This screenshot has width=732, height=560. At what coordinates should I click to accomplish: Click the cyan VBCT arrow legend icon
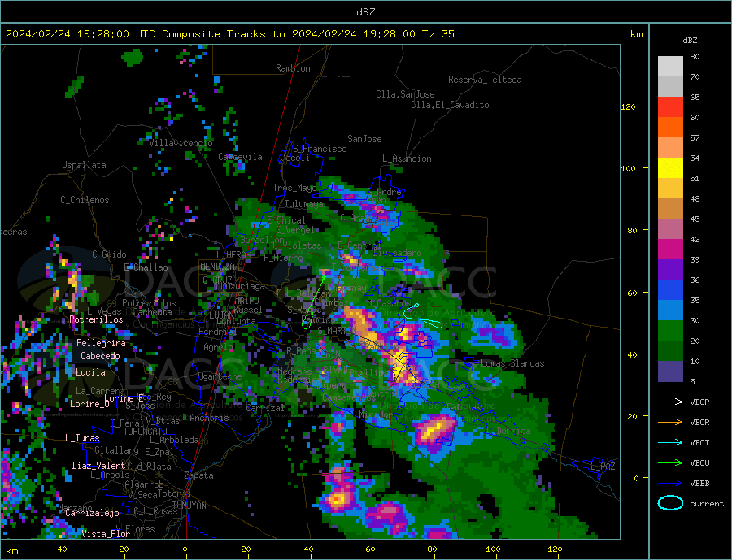pyautogui.click(x=670, y=442)
